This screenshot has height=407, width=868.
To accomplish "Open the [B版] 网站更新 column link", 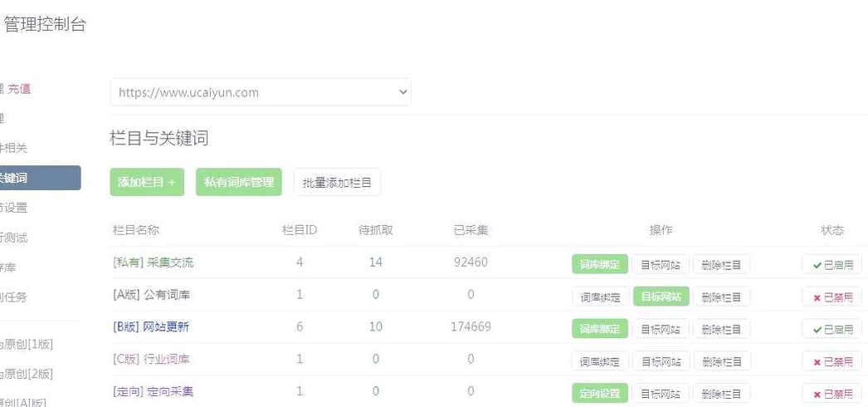I will pos(150,326).
